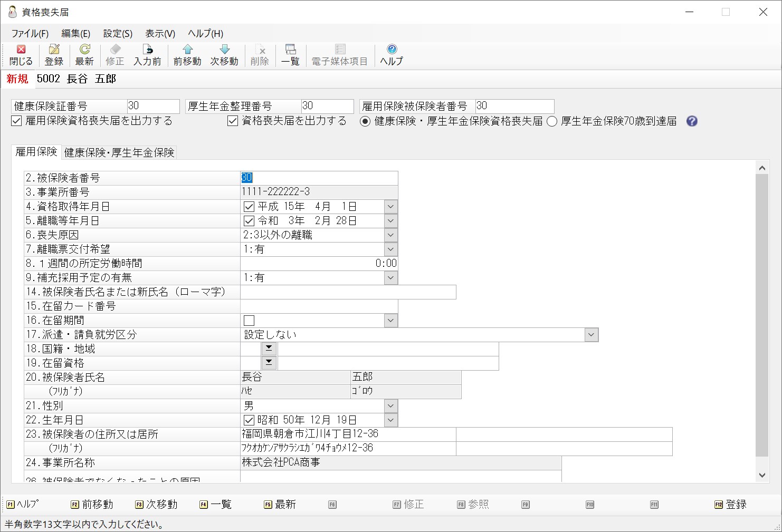Open the 一覧 list icon
This screenshot has width=782, height=532.
pos(290,55)
